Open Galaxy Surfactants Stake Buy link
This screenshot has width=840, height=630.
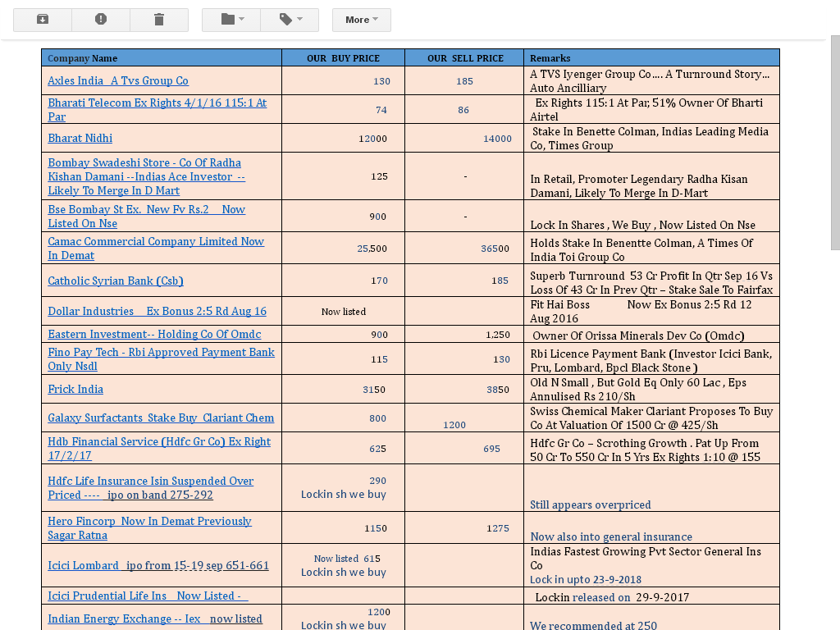click(x=161, y=418)
